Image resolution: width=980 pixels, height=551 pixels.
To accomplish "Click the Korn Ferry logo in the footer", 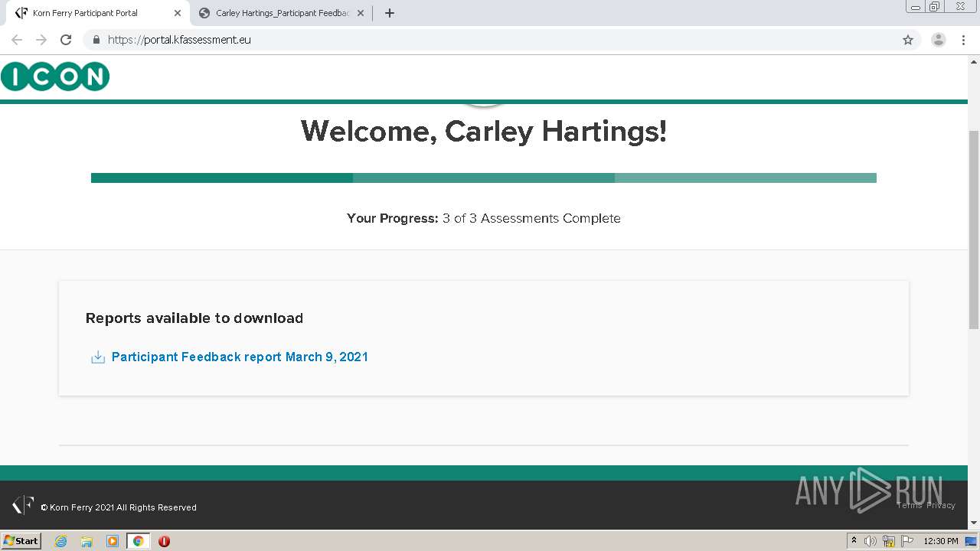I will click(x=23, y=505).
